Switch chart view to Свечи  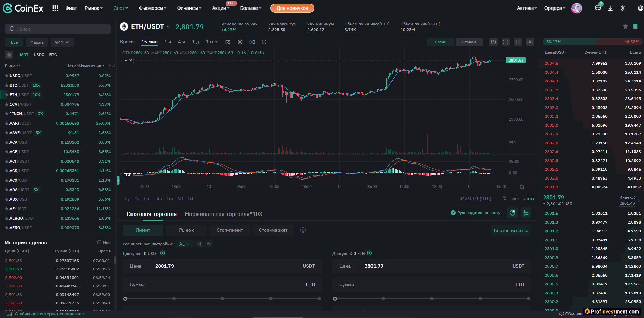(x=441, y=42)
